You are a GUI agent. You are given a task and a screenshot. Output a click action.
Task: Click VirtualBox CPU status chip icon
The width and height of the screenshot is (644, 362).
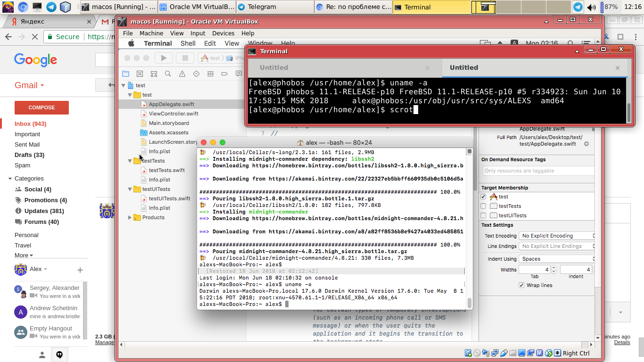[x=540, y=353]
